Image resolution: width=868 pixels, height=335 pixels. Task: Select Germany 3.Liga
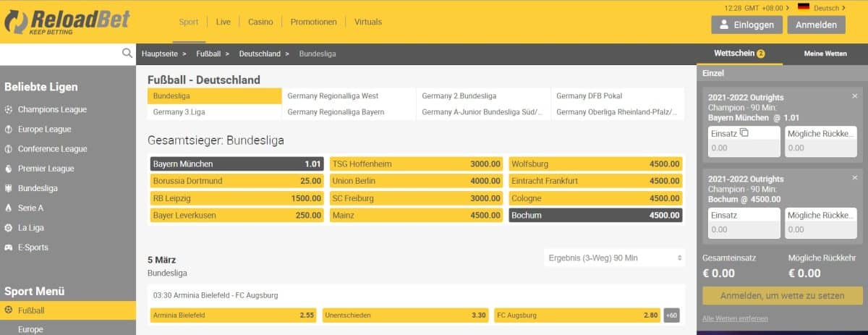coord(214,111)
